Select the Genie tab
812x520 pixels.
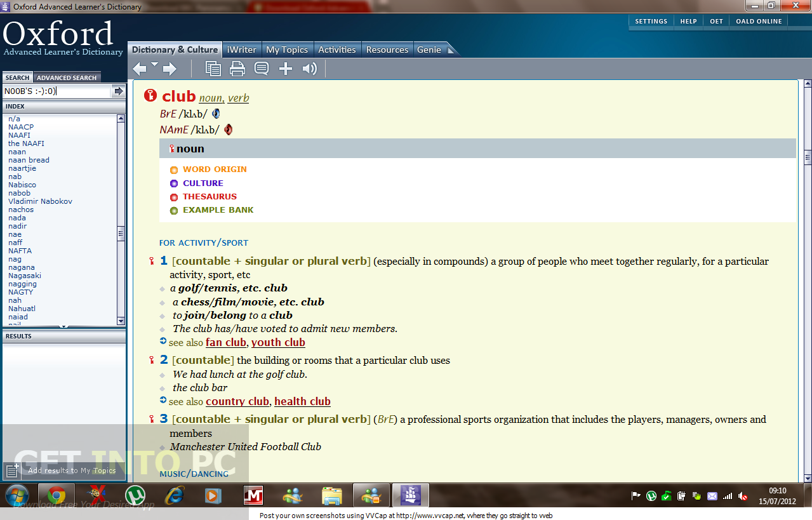428,49
